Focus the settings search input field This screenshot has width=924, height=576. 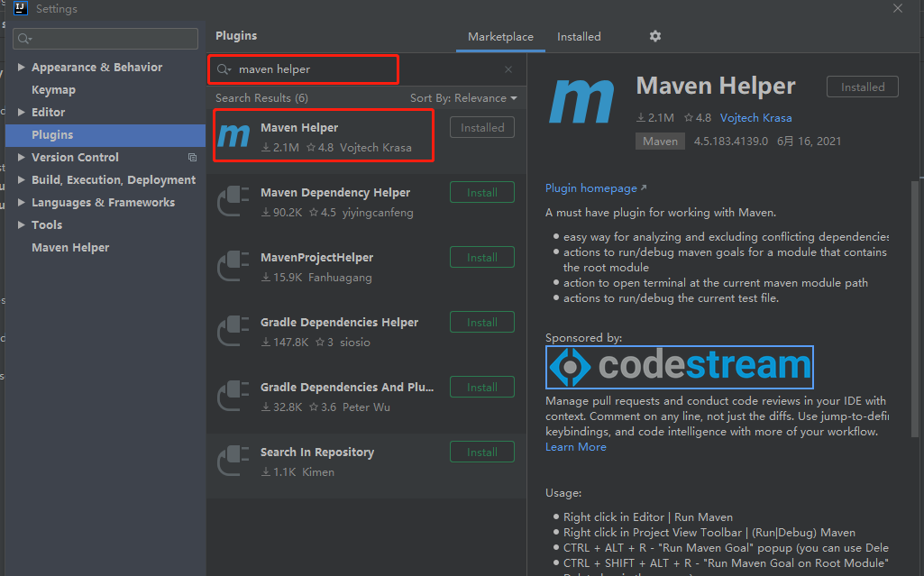point(105,39)
